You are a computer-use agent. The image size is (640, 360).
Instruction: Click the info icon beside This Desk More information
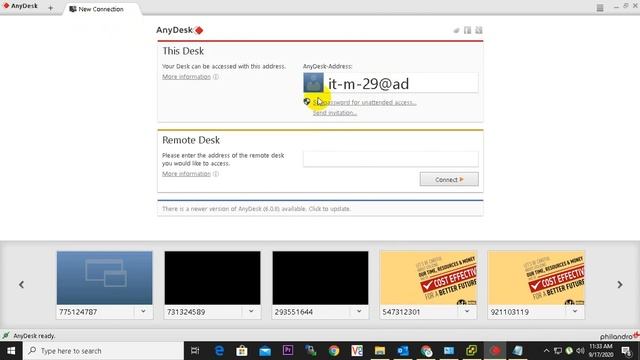click(x=216, y=77)
